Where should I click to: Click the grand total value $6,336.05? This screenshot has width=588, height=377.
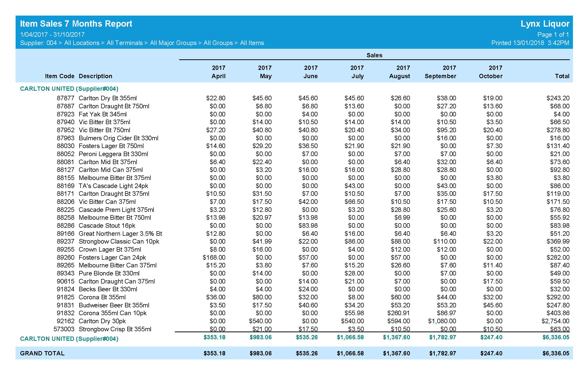click(x=556, y=353)
